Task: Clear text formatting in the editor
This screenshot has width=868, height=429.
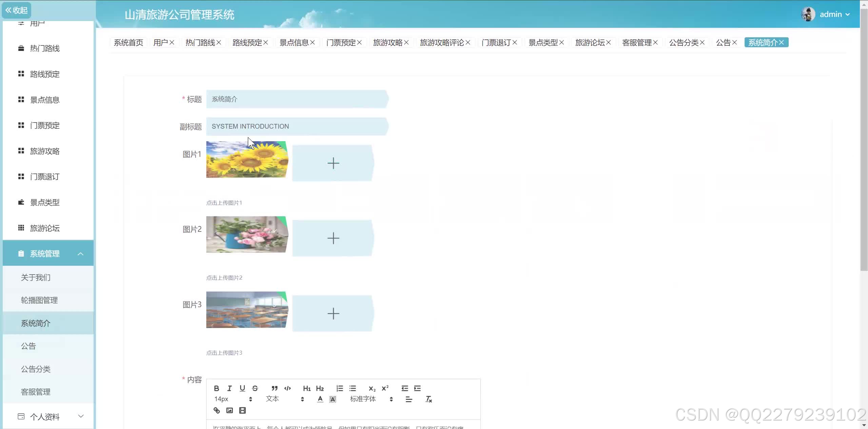Action: point(429,399)
